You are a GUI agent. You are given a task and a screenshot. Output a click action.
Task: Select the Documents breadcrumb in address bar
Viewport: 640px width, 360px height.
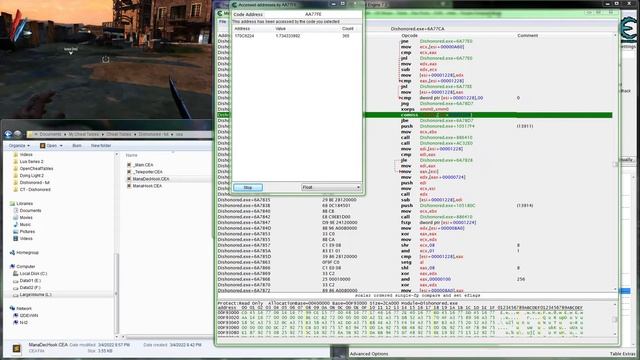pyautogui.click(x=50, y=134)
